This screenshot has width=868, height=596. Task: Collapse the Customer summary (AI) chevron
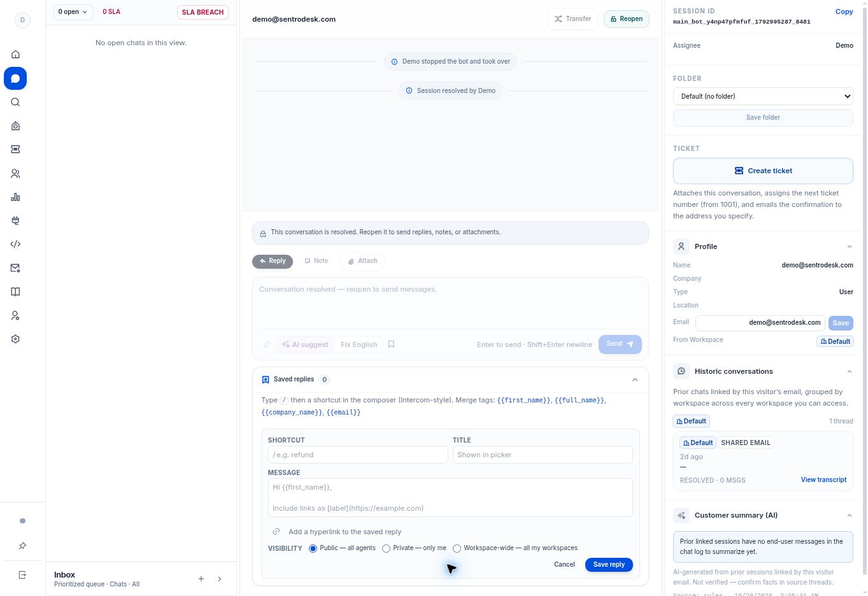tap(850, 515)
